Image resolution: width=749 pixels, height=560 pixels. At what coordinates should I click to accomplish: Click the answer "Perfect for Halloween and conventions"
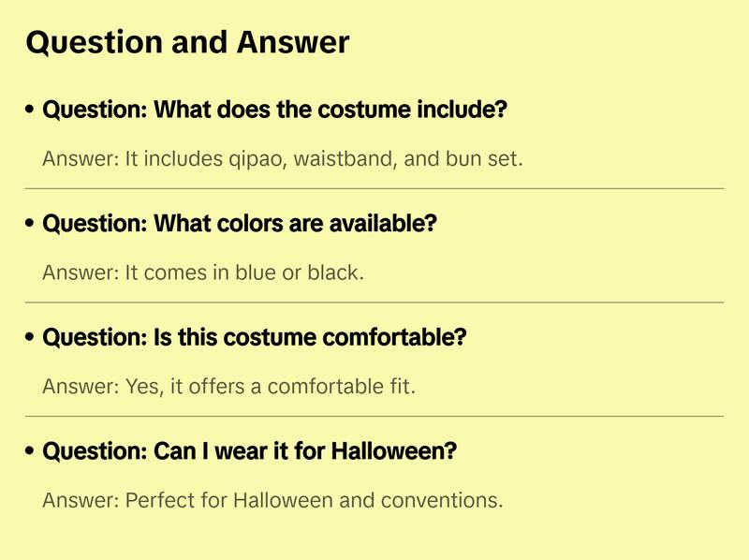272,501
